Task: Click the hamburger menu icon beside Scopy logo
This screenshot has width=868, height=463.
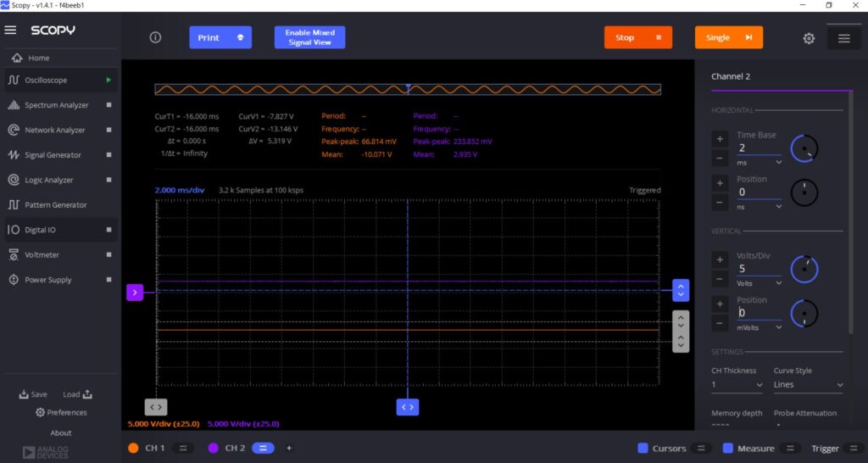Action: click(10, 31)
